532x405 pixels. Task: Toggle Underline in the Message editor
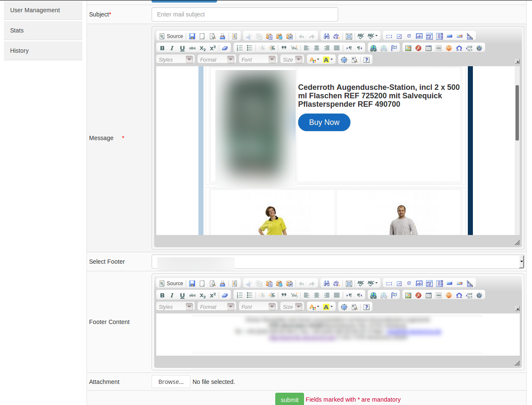[182, 48]
